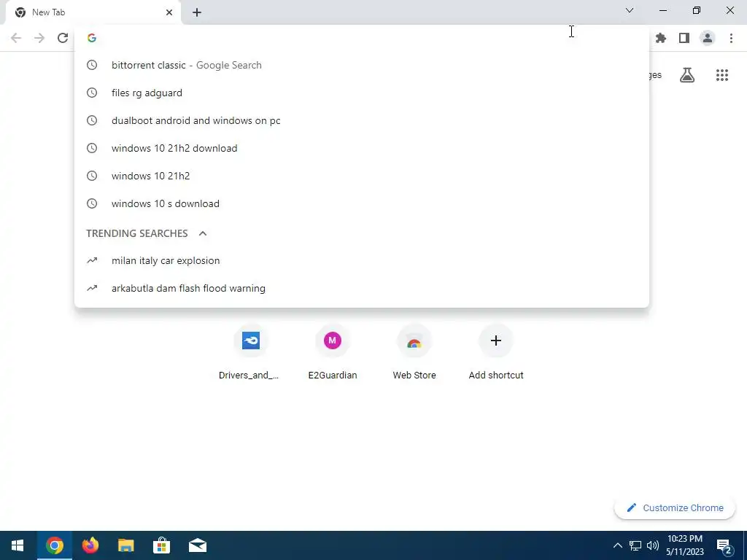Go forward using the forward arrow
Image resolution: width=747 pixels, height=560 pixels.
click(39, 38)
